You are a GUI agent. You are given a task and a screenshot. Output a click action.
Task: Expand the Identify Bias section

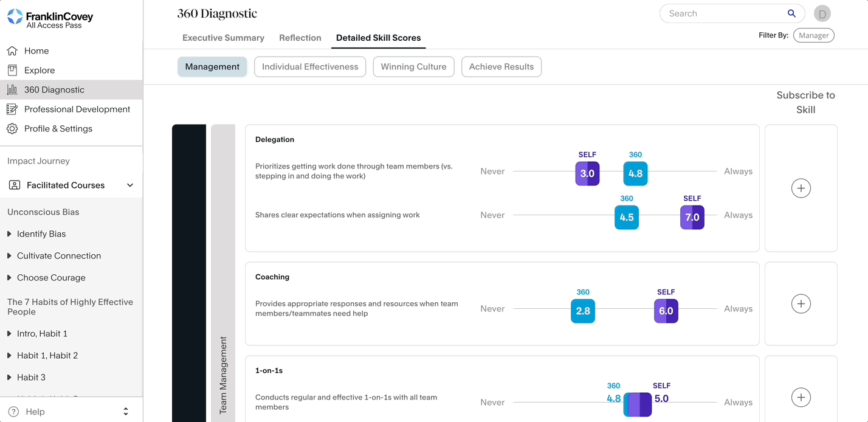(9, 234)
